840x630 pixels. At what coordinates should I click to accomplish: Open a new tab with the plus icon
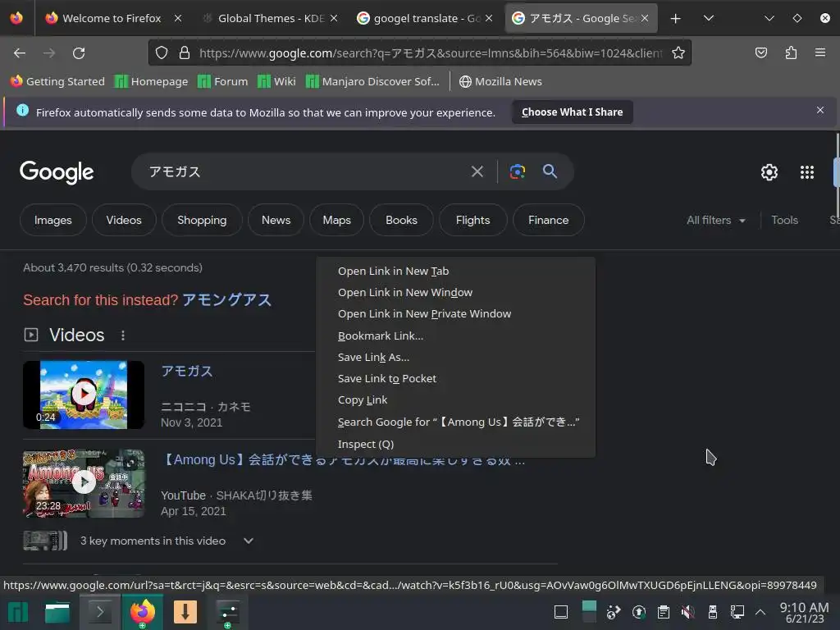pyautogui.click(x=676, y=19)
